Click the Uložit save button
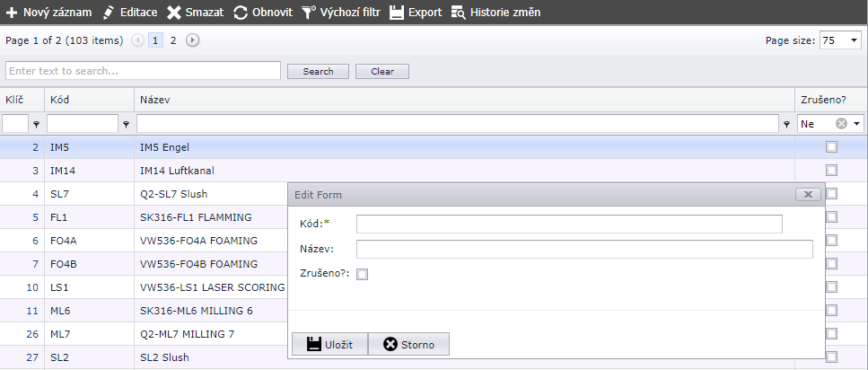 (329, 344)
